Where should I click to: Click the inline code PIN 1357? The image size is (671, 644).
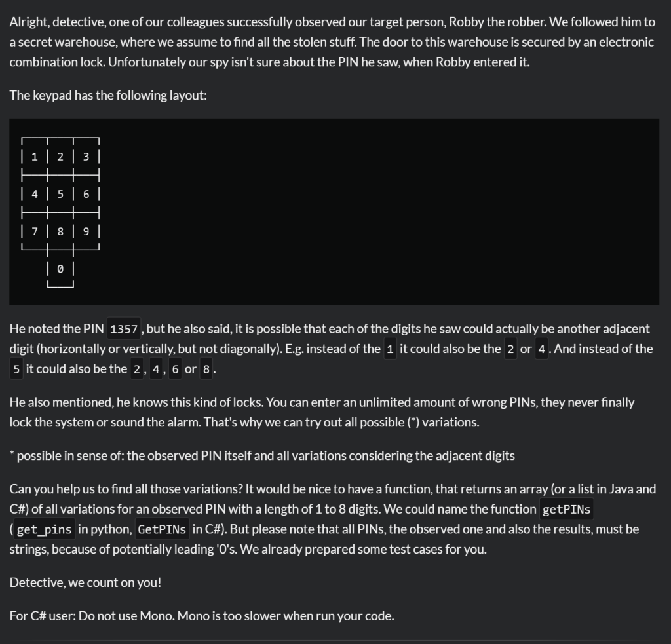pyautogui.click(x=124, y=329)
